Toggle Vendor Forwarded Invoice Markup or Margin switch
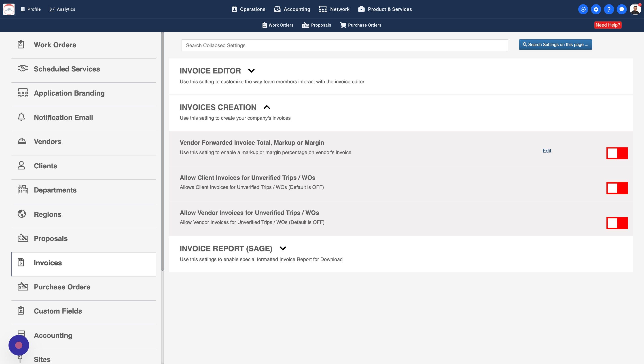The height and width of the screenshot is (364, 644). 617,153
